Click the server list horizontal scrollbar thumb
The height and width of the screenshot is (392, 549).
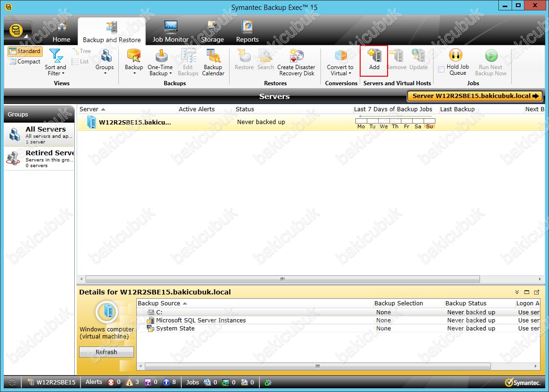283,279
